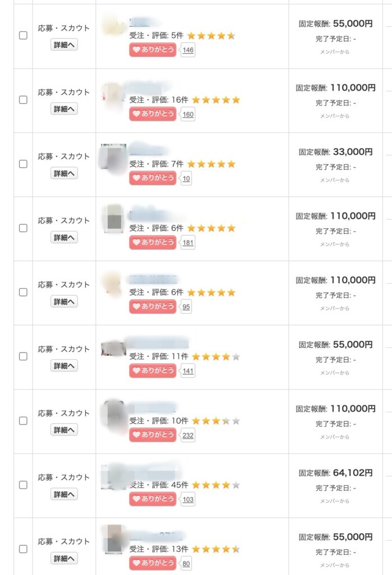Screen dimensions: 392x575
Task: Click the ありがとう heart button beside count 146
Action: [153, 50]
